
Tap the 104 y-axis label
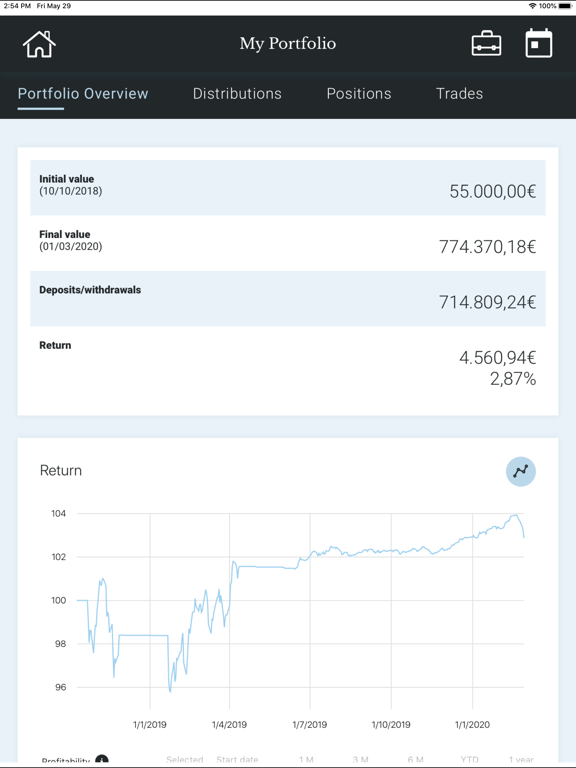[x=58, y=513]
